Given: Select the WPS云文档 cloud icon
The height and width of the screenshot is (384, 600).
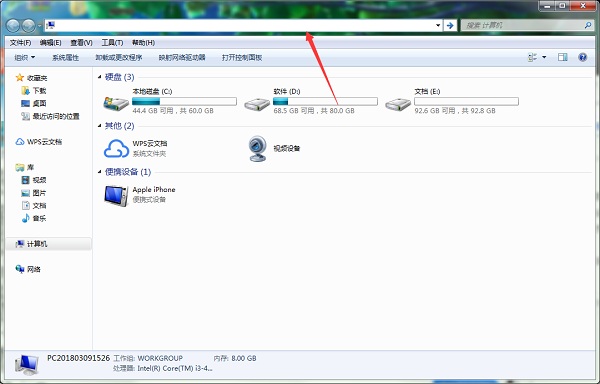Looking at the screenshot, I should pyautogui.click(x=116, y=148).
